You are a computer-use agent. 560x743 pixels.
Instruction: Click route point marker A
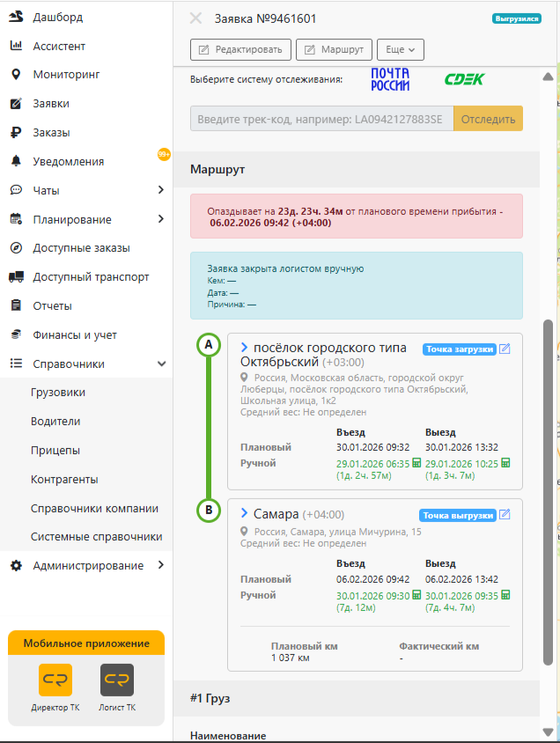tap(209, 345)
